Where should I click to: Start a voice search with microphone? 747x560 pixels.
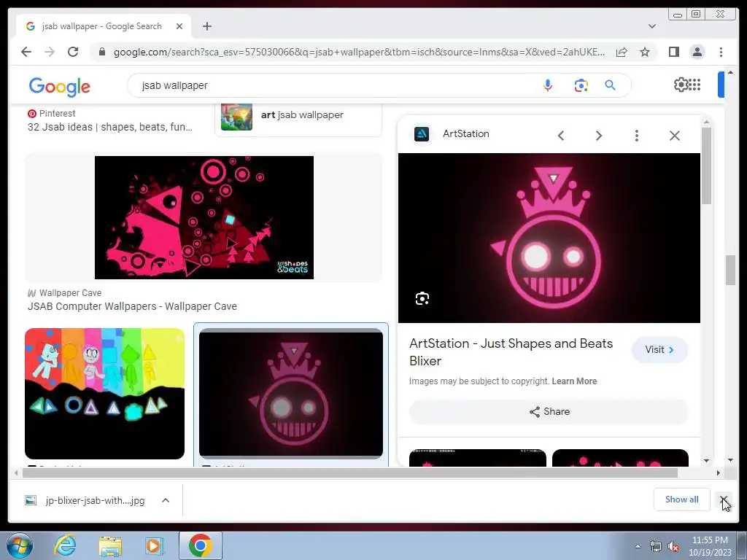coord(548,85)
